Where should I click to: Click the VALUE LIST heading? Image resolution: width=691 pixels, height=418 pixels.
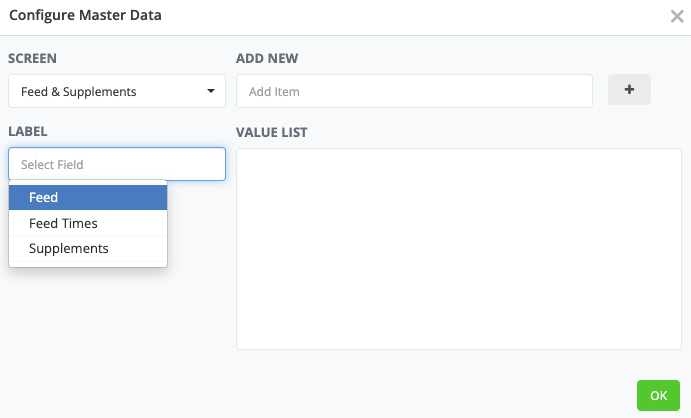272,131
